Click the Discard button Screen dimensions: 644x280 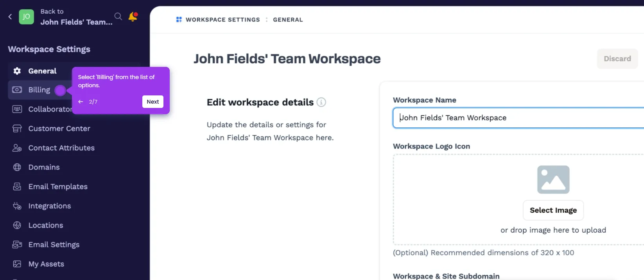pyautogui.click(x=617, y=59)
